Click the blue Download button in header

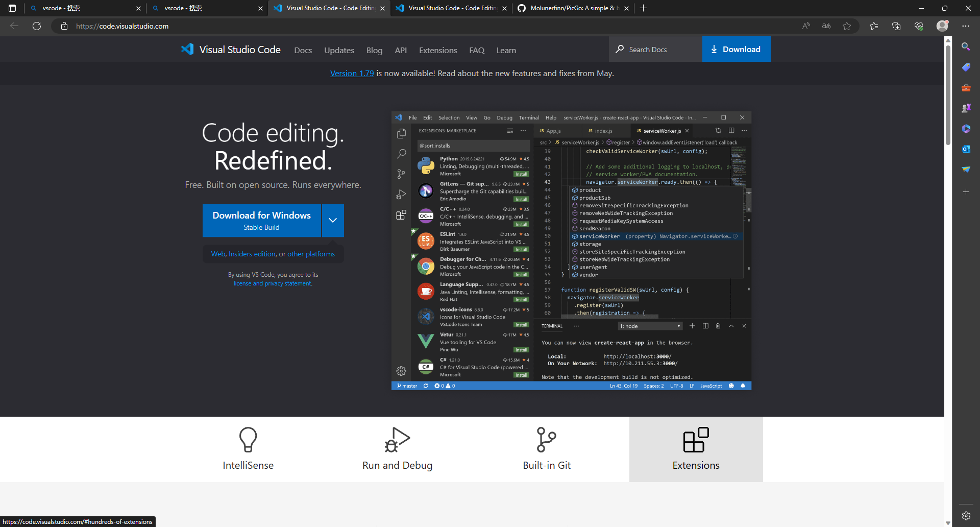point(736,49)
